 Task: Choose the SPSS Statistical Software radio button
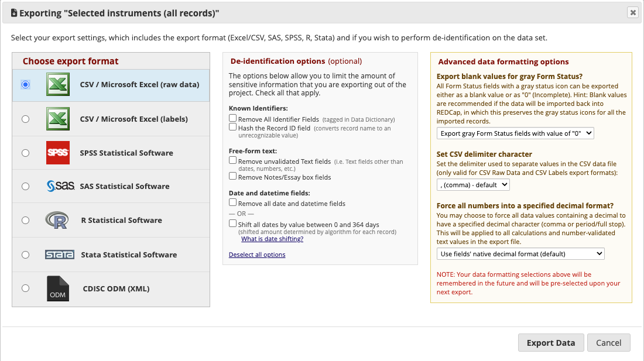[25, 153]
